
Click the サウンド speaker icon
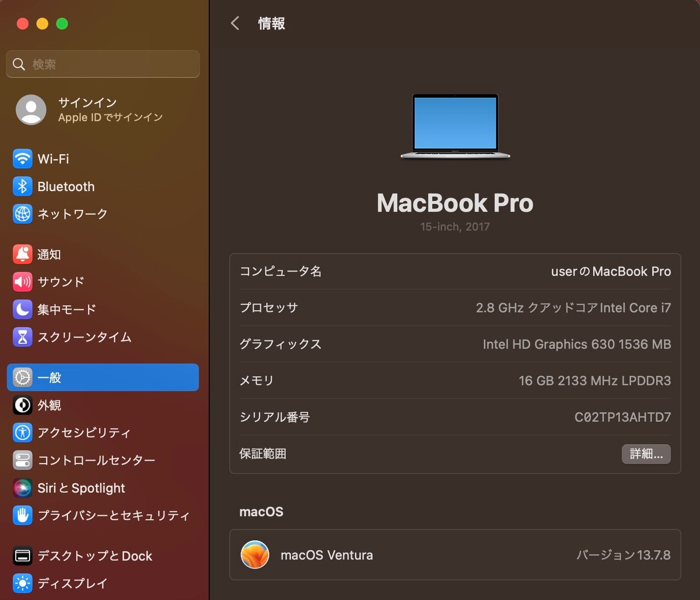[x=22, y=282]
